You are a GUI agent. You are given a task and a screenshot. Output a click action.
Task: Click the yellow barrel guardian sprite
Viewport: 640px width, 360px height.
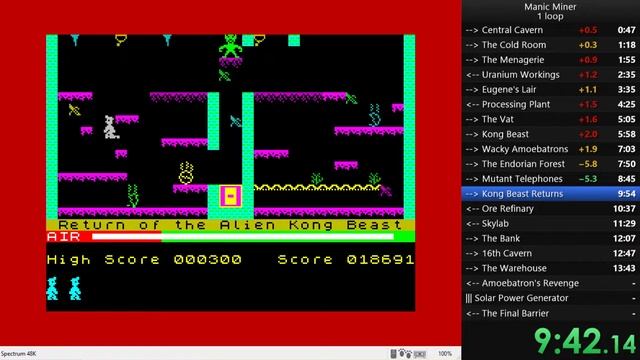(186, 173)
